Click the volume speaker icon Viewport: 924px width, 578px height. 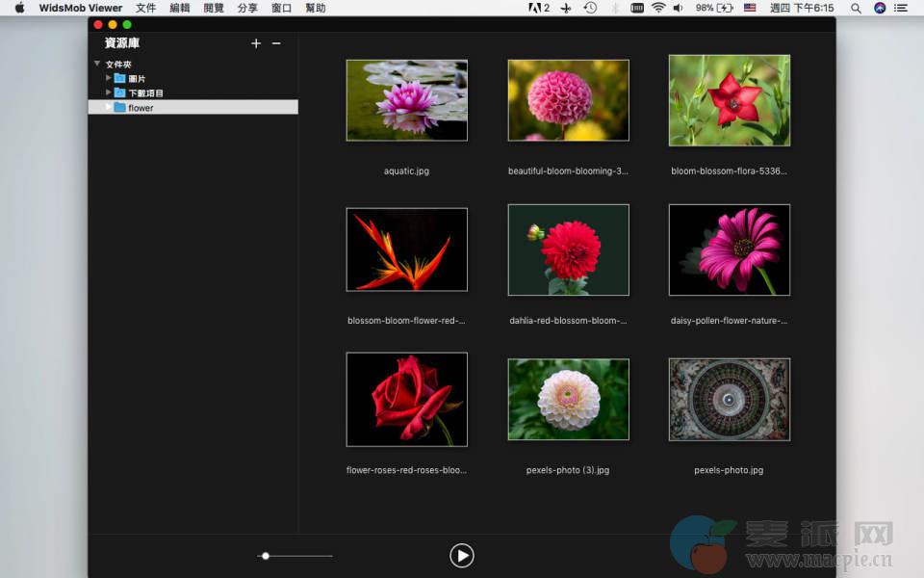click(678, 8)
